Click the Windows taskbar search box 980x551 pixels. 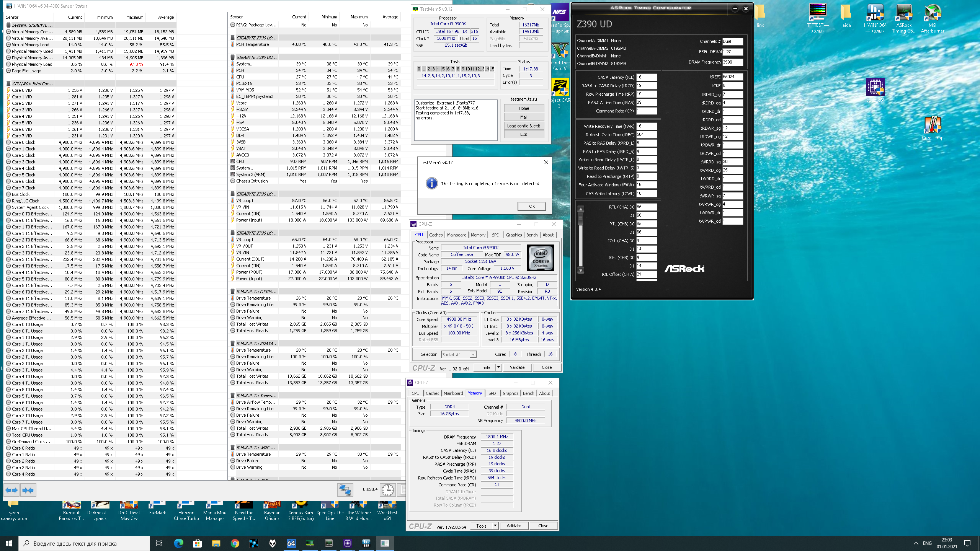[84, 543]
